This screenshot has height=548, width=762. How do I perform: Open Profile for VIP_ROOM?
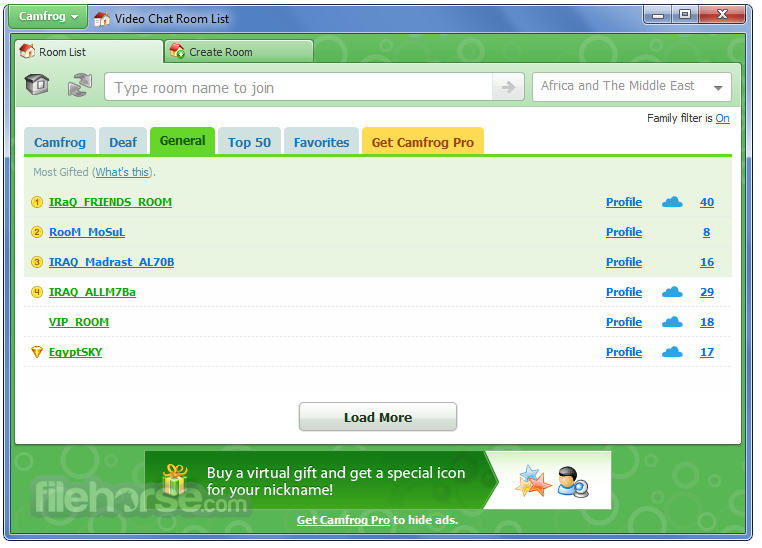[624, 323]
